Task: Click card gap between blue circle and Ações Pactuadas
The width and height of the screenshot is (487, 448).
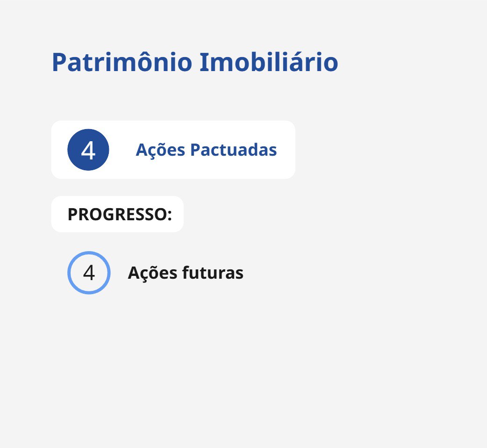Action: coord(122,150)
